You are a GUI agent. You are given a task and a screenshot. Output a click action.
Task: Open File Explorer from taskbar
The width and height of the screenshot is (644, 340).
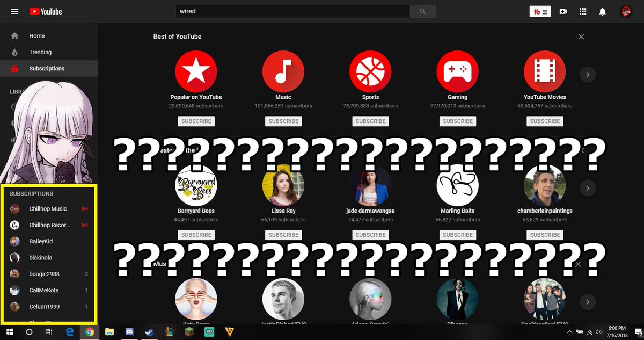click(x=109, y=332)
